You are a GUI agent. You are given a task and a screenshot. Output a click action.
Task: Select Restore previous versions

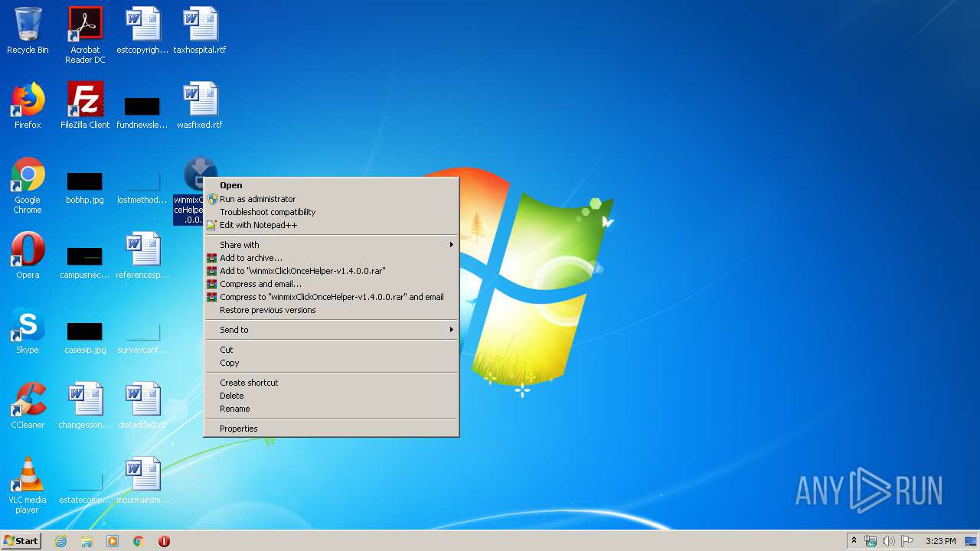332,310
